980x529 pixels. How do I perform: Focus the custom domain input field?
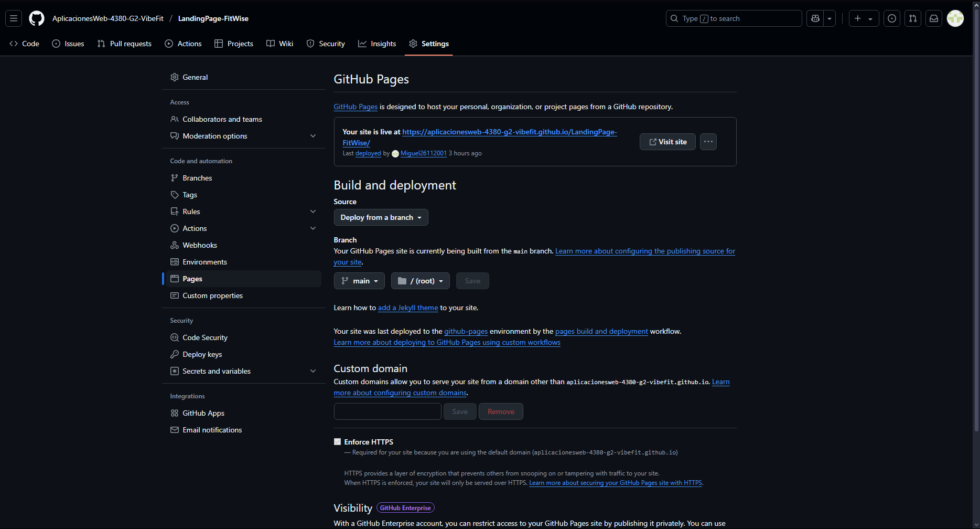click(387, 411)
